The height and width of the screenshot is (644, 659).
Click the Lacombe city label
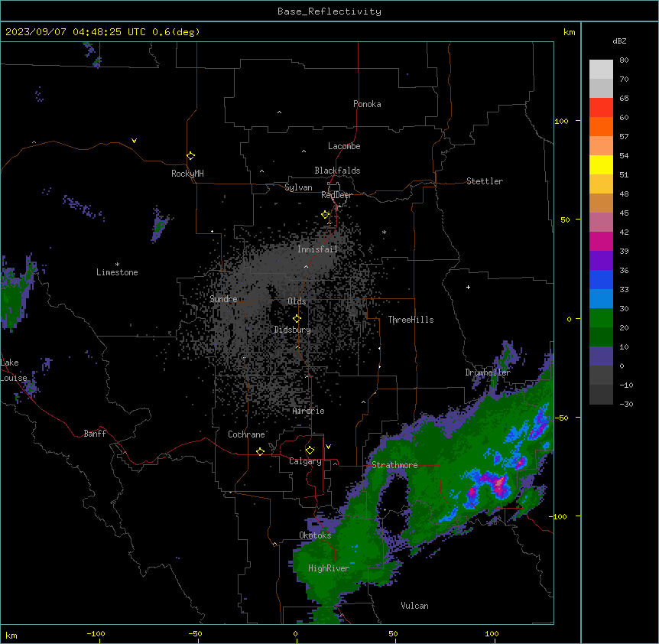pyautogui.click(x=344, y=146)
